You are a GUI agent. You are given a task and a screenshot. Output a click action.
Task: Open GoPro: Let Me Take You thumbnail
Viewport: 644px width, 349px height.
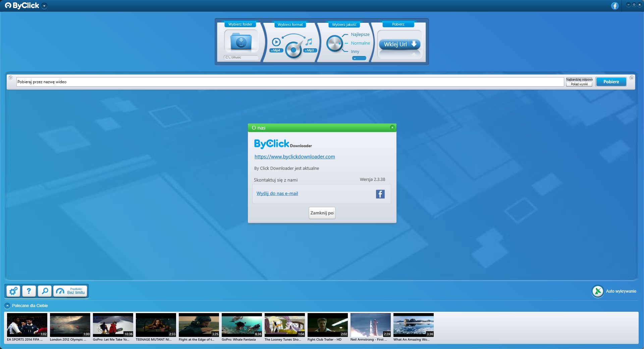click(113, 325)
